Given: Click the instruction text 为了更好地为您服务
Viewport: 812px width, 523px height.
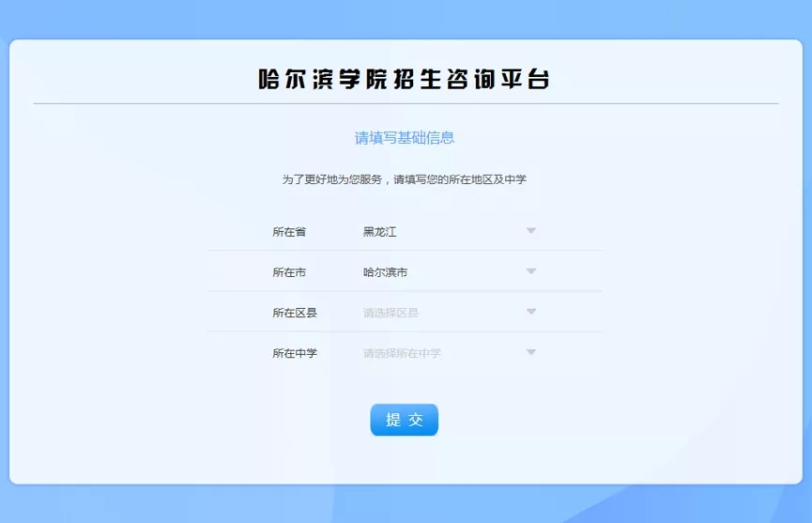Looking at the screenshot, I should point(332,179).
